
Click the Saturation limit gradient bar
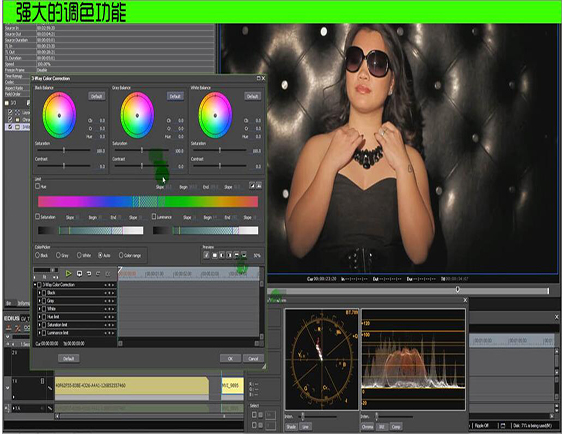(x=90, y=230)
